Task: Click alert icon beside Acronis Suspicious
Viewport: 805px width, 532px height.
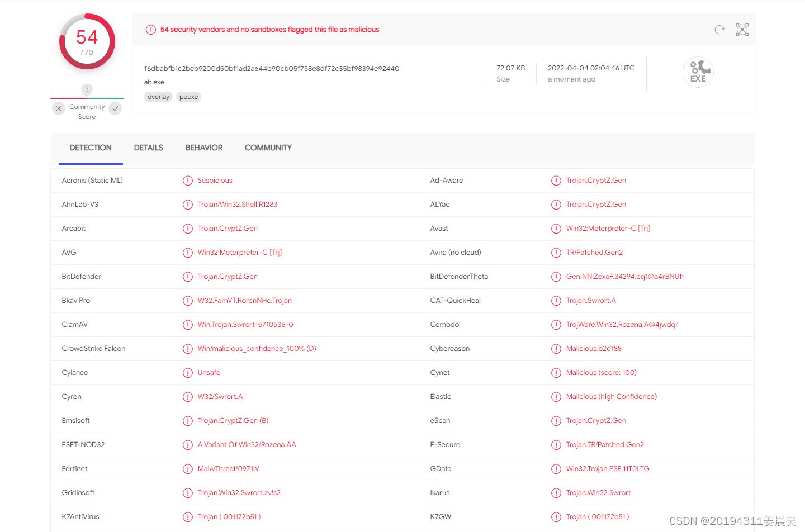Action: 188,180
